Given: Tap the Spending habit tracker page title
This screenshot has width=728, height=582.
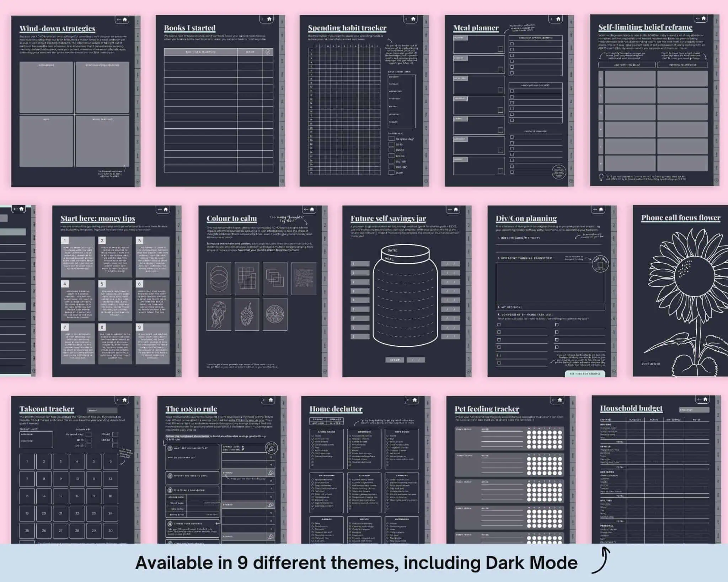Looking at the screenshot, I should tap(347, 28).
